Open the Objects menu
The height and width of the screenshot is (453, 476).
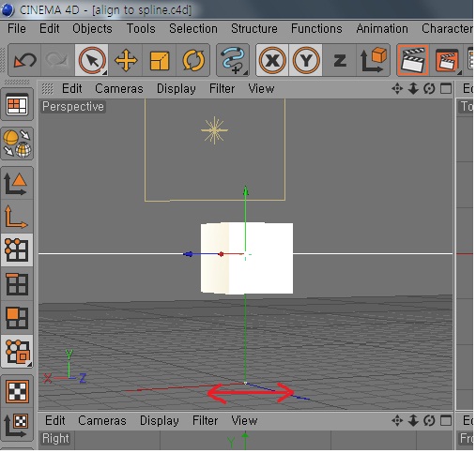click(x=92, y=29)
